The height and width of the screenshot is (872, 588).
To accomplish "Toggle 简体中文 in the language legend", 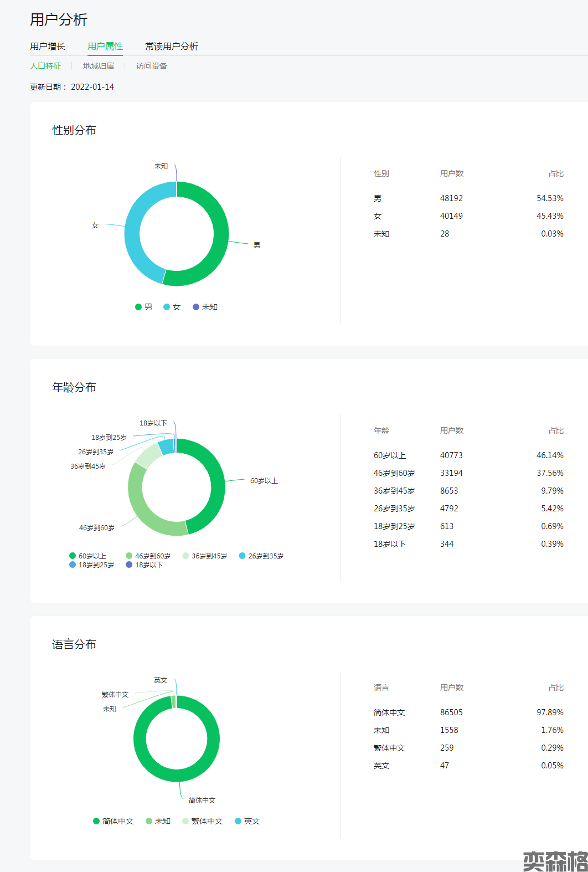I will click(x=113, y=821).
